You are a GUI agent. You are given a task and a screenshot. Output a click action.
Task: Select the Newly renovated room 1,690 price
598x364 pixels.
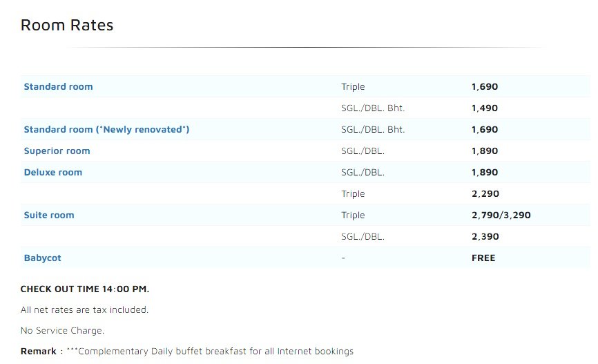pyautogui.click(x=484, y=130)
